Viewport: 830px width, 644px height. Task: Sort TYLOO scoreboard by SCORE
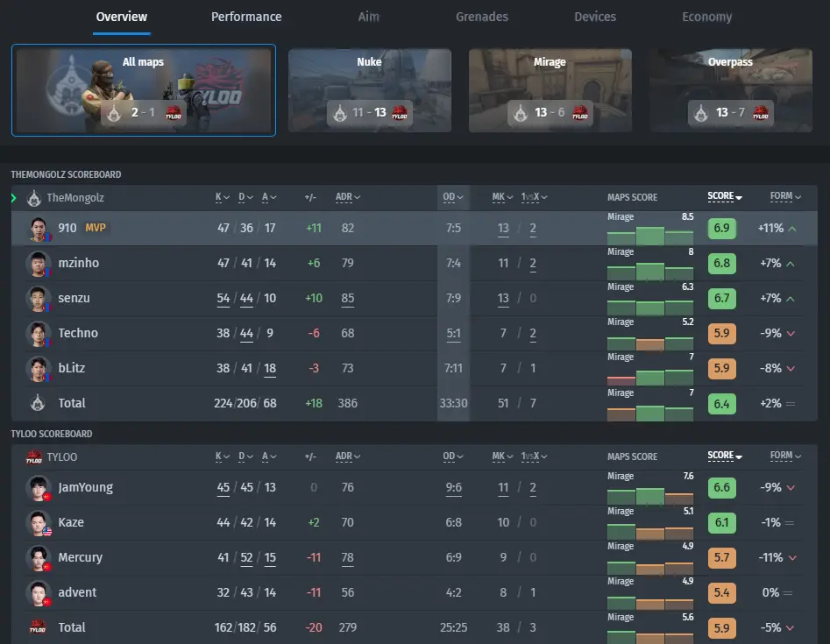point(725,456)
